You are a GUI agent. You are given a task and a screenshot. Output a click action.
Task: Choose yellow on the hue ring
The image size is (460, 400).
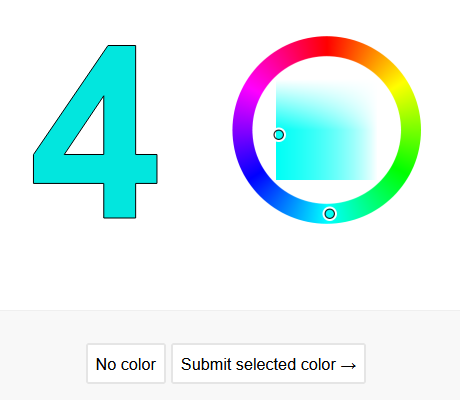click(399, 88)
